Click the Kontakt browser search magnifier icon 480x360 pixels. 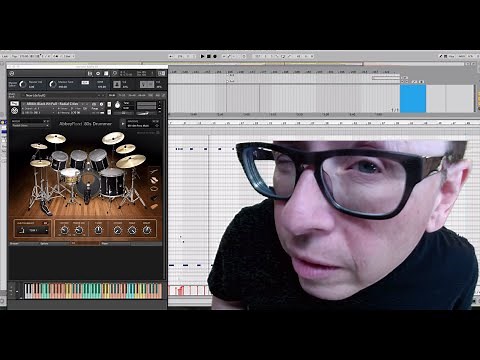[114, 73]
